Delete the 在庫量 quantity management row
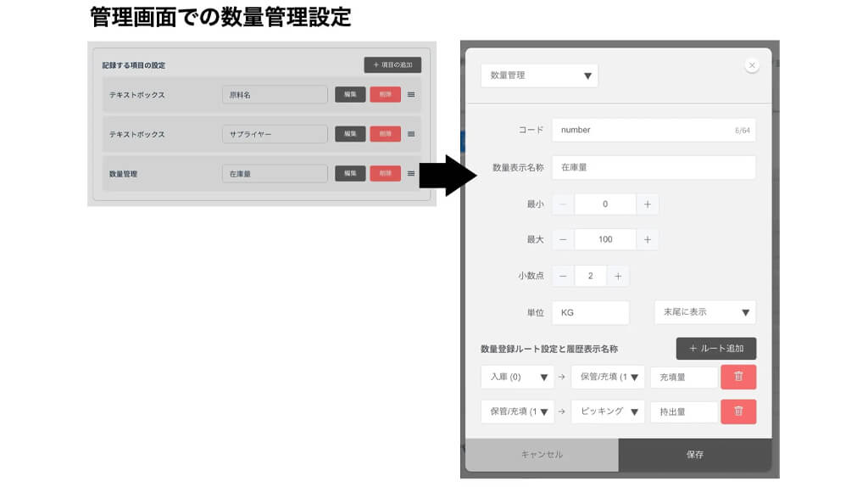 386,173
